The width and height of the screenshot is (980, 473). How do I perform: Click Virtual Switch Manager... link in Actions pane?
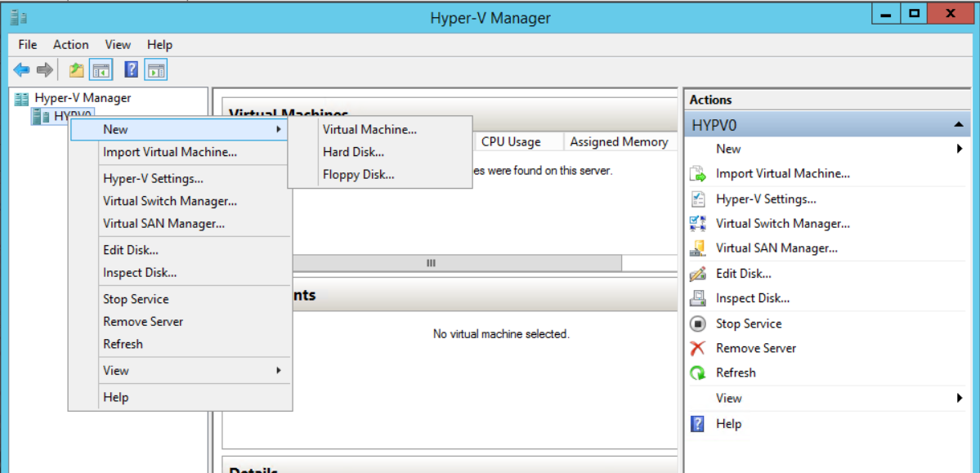pyautogui.click(x=782, y=223)
